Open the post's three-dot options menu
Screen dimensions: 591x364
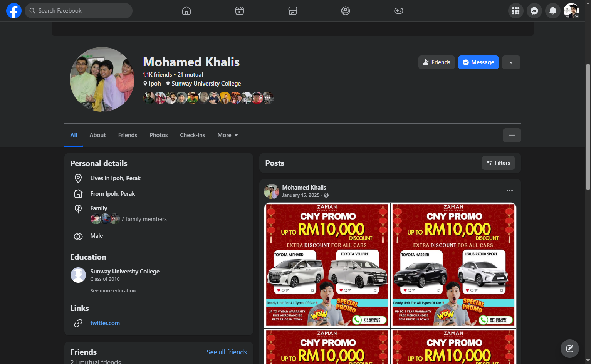510,191
